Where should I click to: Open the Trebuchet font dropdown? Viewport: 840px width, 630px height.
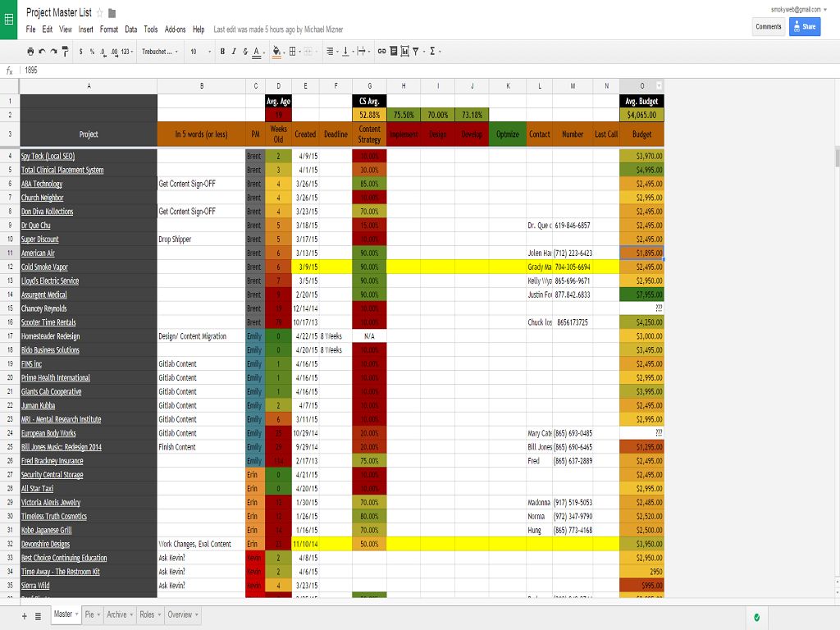pos(160,52)
